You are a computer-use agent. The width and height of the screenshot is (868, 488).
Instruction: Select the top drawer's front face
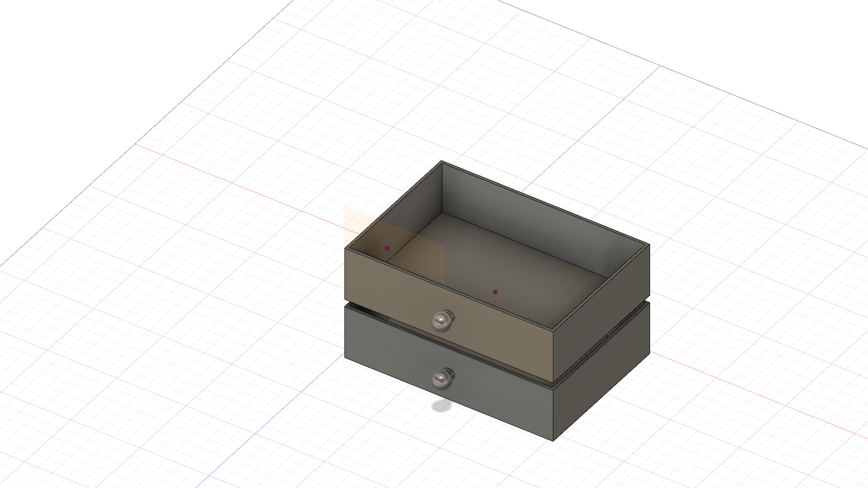click(x=448, y=315)
